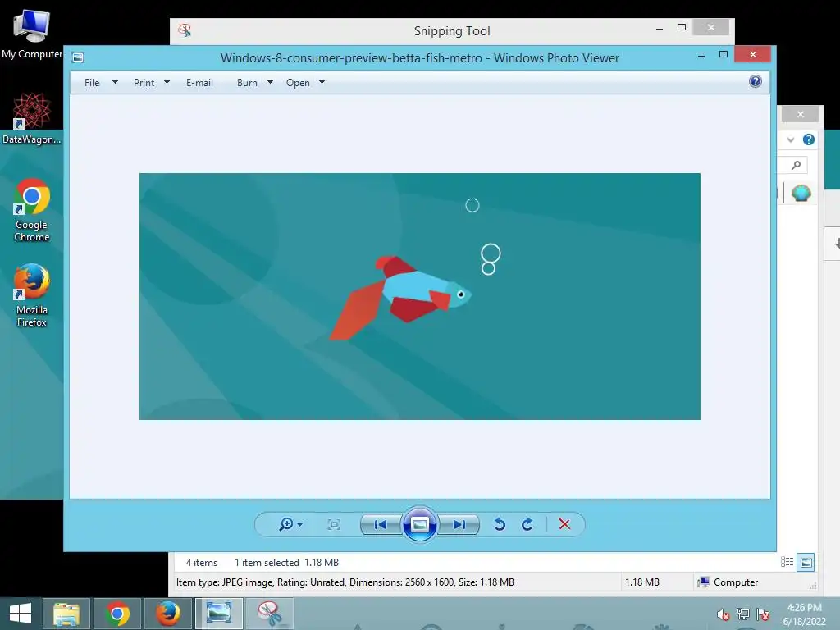Expand the Open dropdown arrow

tap(322, 83)
